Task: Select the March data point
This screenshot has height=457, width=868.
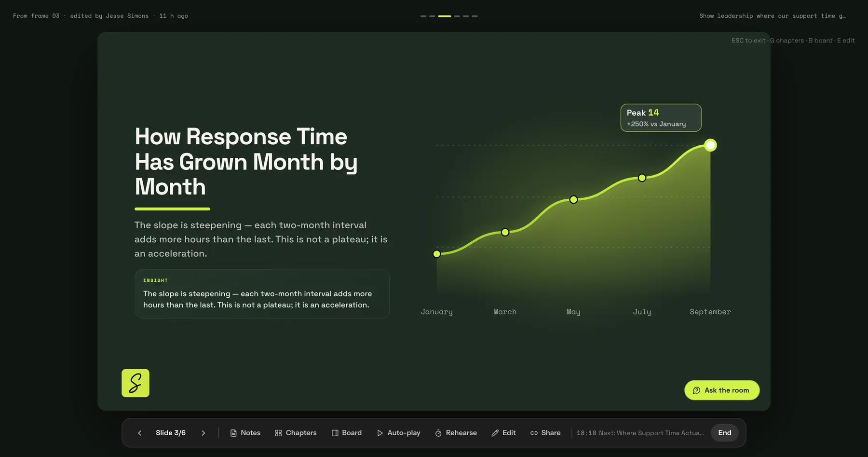Action: 505,232
